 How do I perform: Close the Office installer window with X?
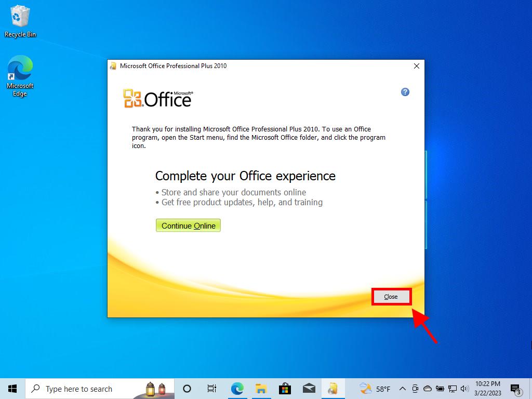click(x=416, y=66)
